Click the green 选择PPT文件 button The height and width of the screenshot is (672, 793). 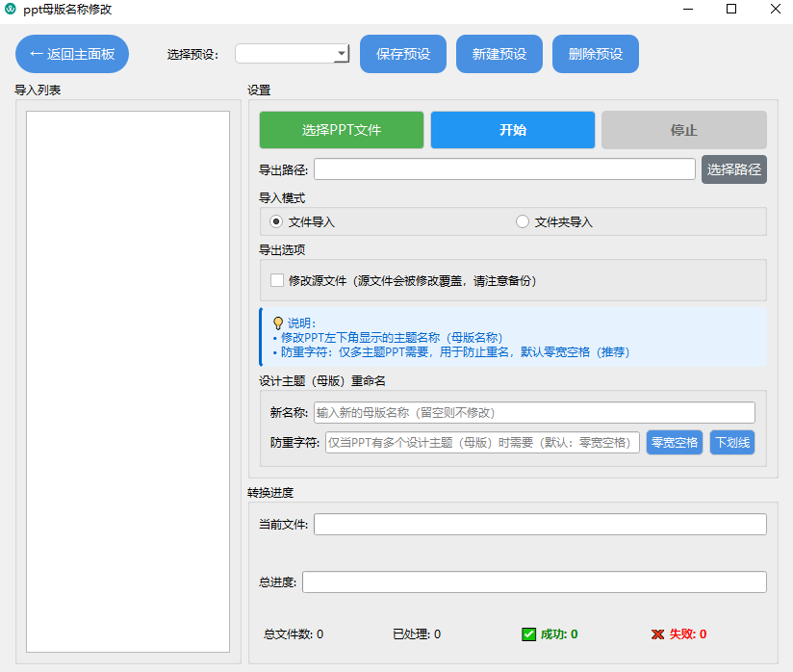coord(342,130)
